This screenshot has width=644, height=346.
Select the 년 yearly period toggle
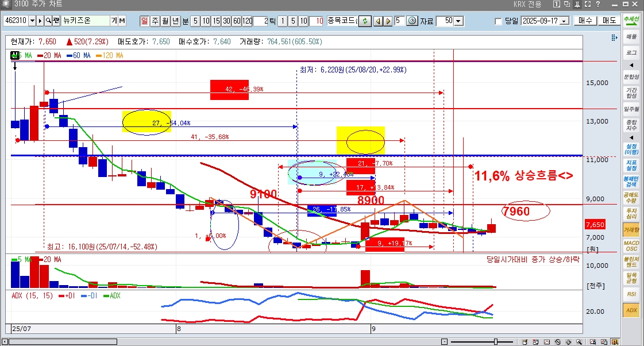[x=175, y=21]
